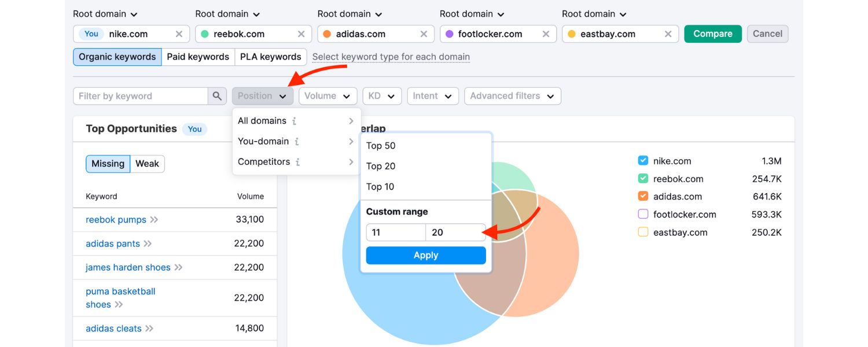This screenshot has width=868, height=347.
Task: Switch to the Weak opportunities tab
Action: click(x=147, y=164)
